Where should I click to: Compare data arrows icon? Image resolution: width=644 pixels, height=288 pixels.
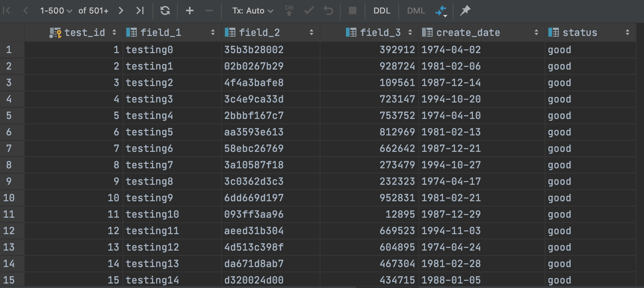coord(441,11)
